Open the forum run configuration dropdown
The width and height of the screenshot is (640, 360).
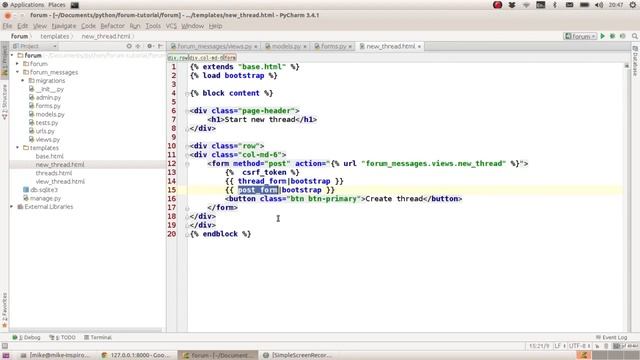(x=580, y=36)
